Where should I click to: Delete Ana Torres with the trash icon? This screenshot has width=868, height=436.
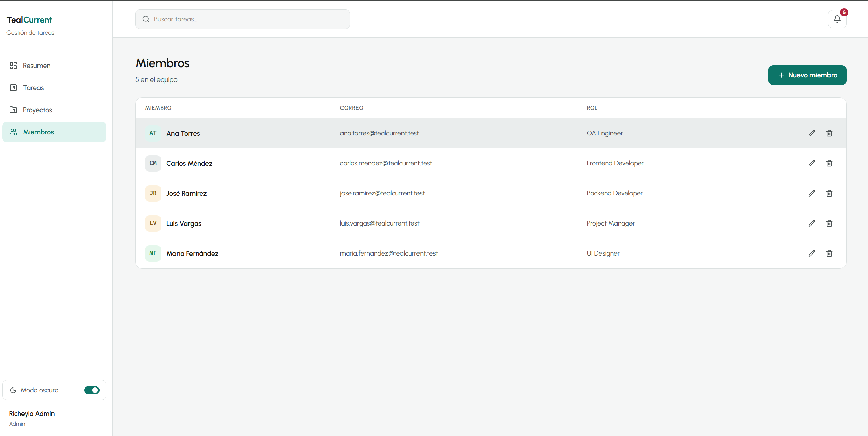(x=829, y=133)
